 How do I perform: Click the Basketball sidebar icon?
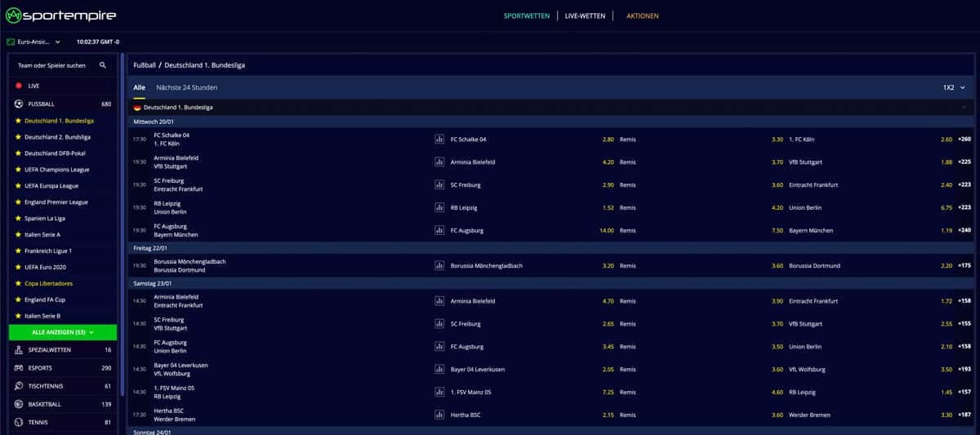pos(19,404)
